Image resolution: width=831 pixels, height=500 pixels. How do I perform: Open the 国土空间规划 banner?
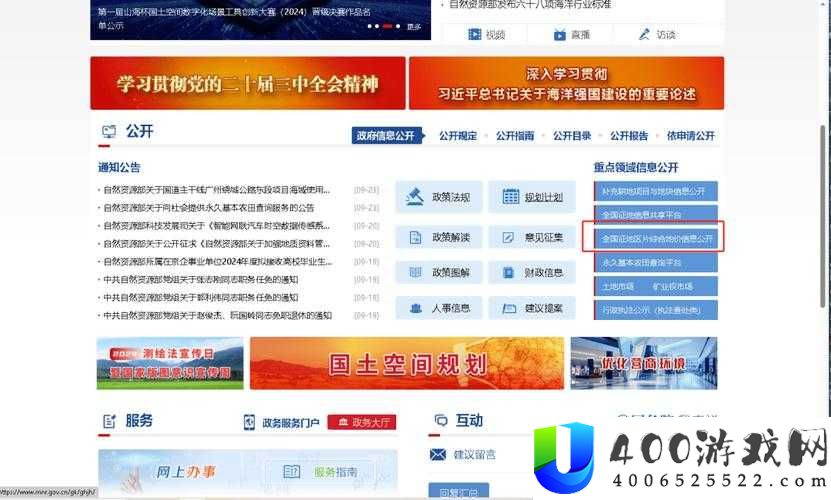tap(407, 363)
